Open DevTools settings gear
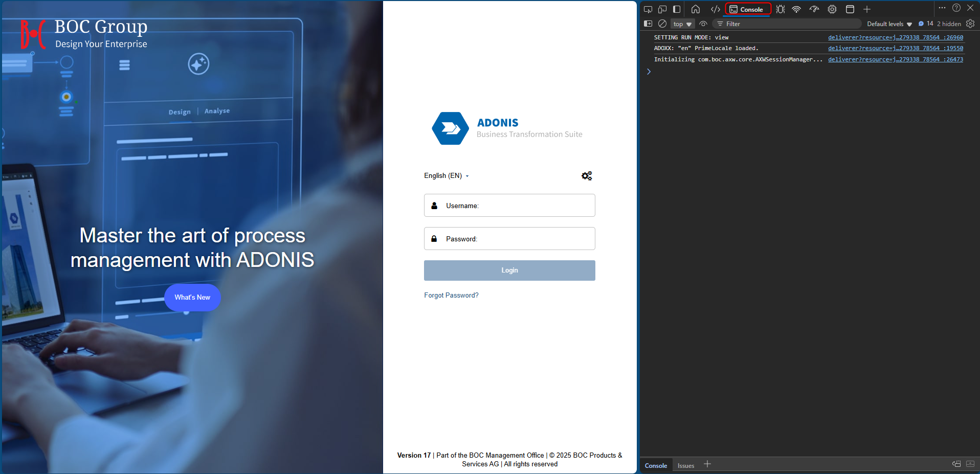The width and height of the screenshot is (980, 474). point(971,24)
